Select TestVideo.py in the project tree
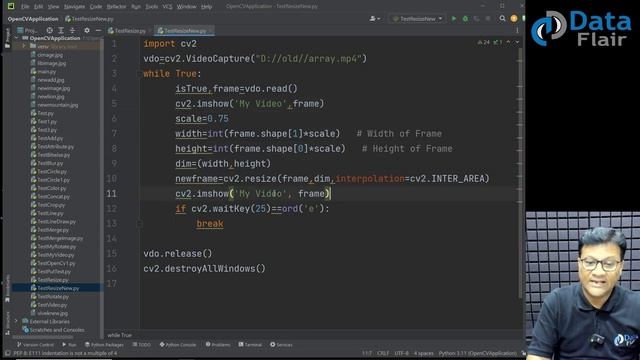 pos(49,305)
